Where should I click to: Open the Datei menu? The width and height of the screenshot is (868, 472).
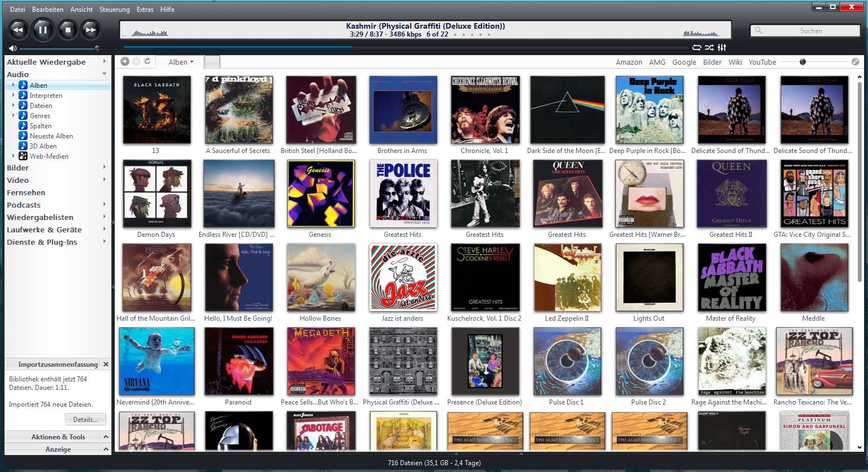(17, 10)
